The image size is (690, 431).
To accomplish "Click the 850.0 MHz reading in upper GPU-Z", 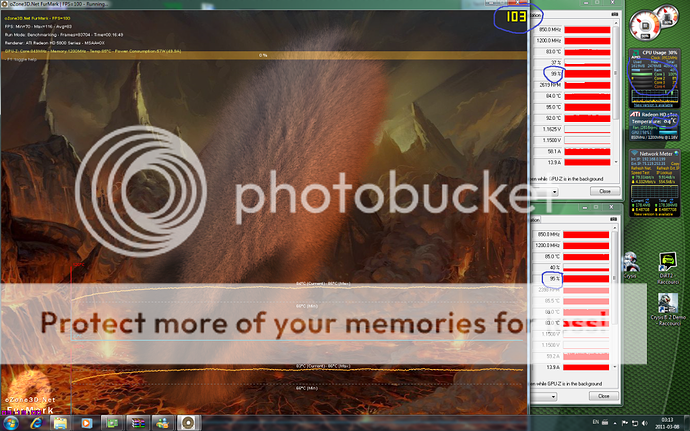I will point(549,30).
